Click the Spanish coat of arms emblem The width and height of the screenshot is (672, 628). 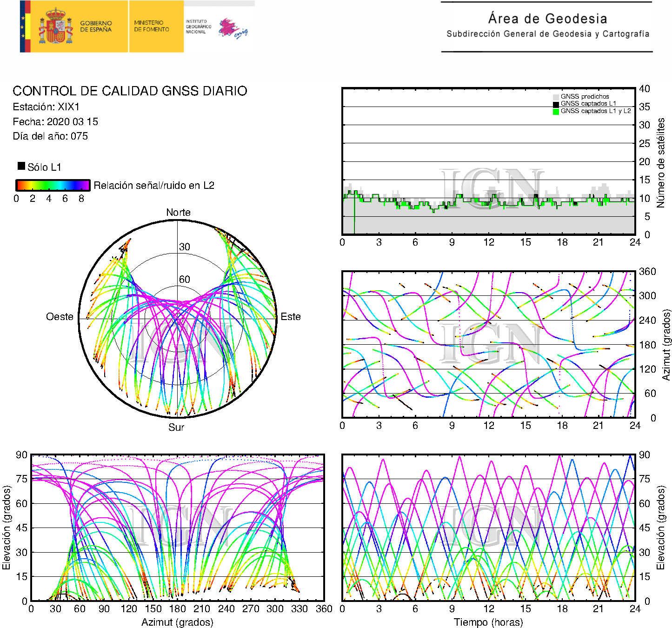[55, 27]
